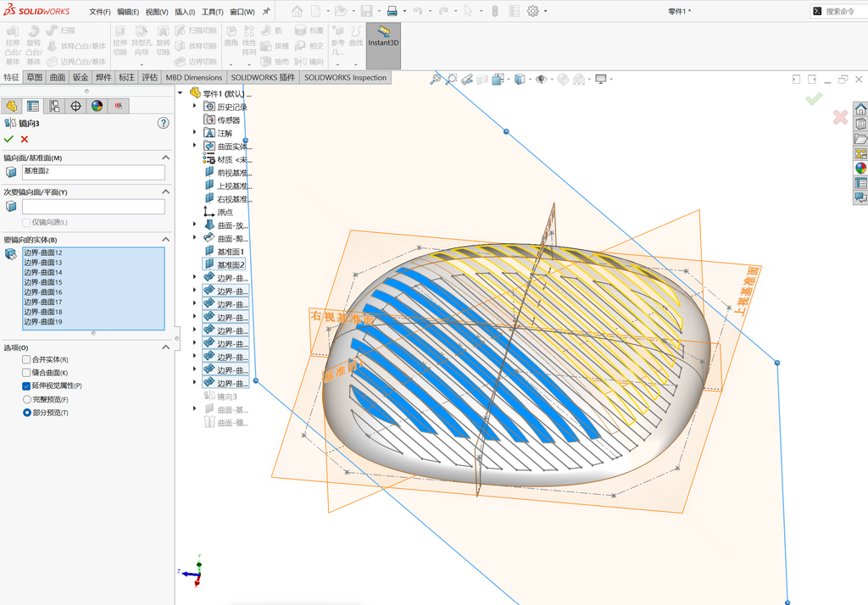Click the Zoom to Fit icon
The height and width of the screenshot is (605, 868).
tap(436, 79)
